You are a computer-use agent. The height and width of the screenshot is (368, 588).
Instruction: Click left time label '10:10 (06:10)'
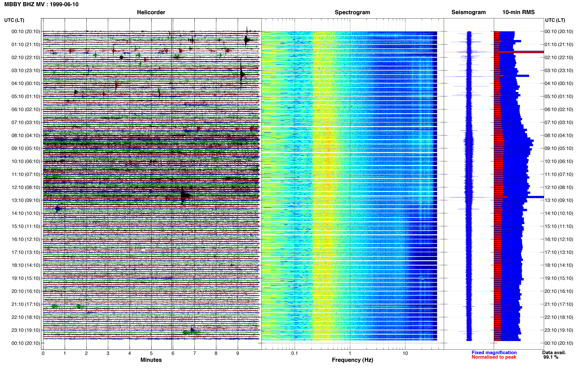click(x=26, y=161)
